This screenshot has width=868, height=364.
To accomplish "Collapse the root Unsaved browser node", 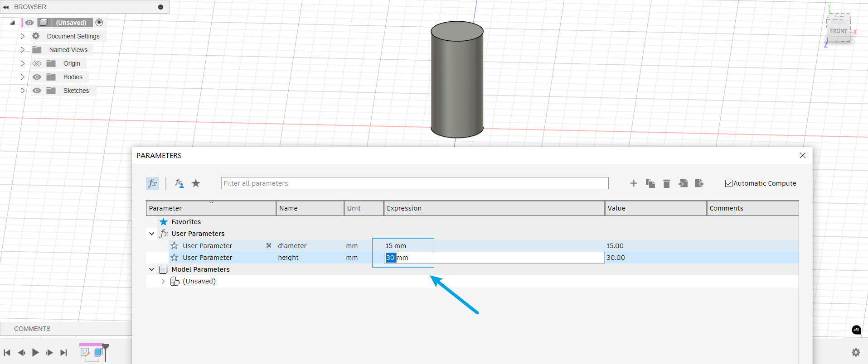I will (x=13, y=23).
